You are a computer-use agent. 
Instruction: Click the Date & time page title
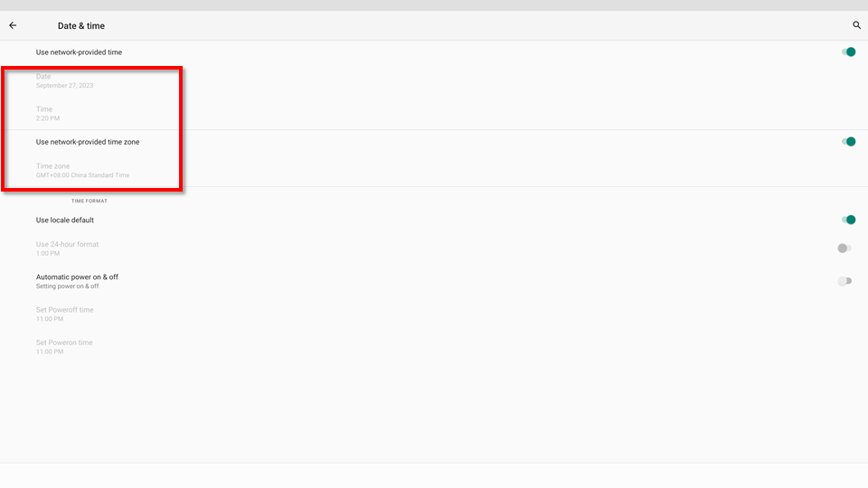pyautogui.click(x=81, y=26)
